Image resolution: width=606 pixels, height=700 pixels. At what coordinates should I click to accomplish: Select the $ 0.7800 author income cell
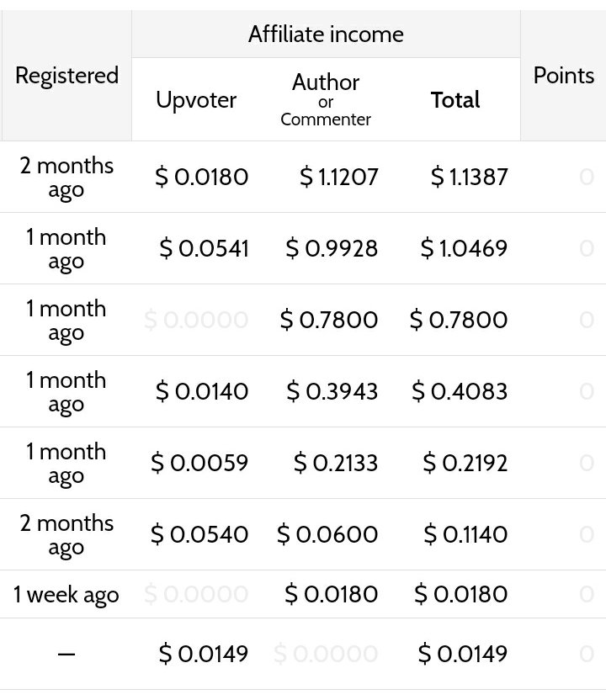click(329, 320)
